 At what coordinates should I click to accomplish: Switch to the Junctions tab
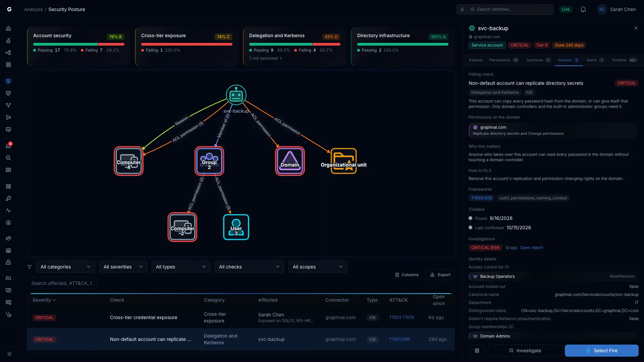tap(538, 60)
